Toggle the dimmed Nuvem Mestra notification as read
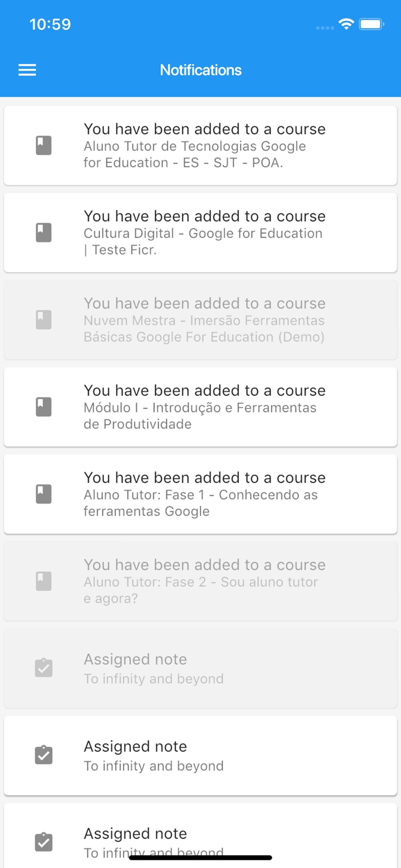401x868 pixels. (200, 319)
